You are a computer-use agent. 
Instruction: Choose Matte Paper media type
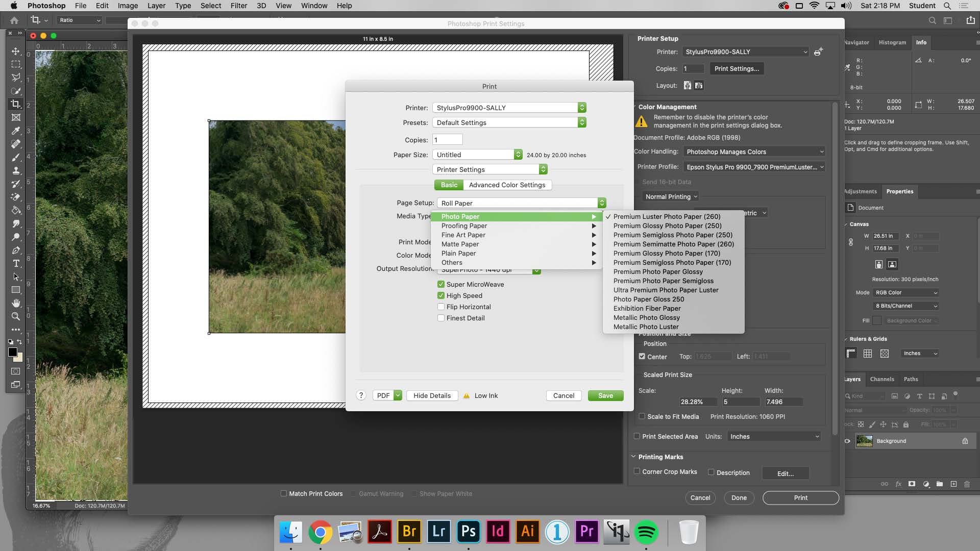click(x=517, y=244)
